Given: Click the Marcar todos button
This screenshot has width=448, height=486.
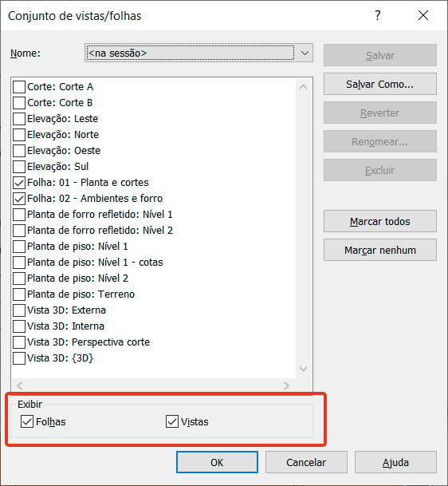Looking at the screenshot, I should click(380, 221).
